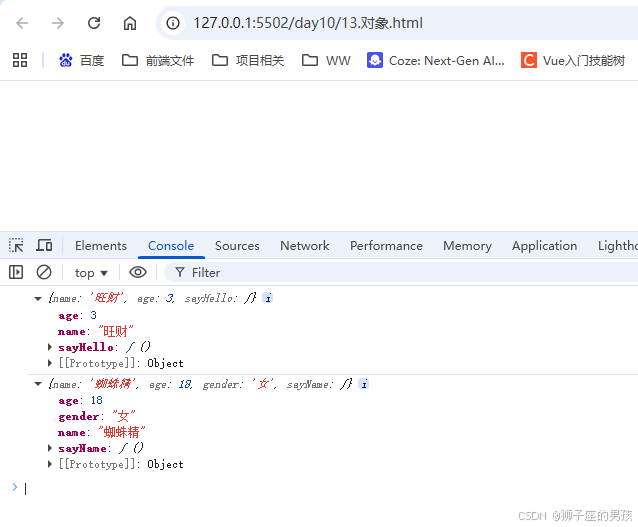This screenshot has width=638, height=527.
Task: Select the name: "旺财" property row
Action: coord(96,331)
